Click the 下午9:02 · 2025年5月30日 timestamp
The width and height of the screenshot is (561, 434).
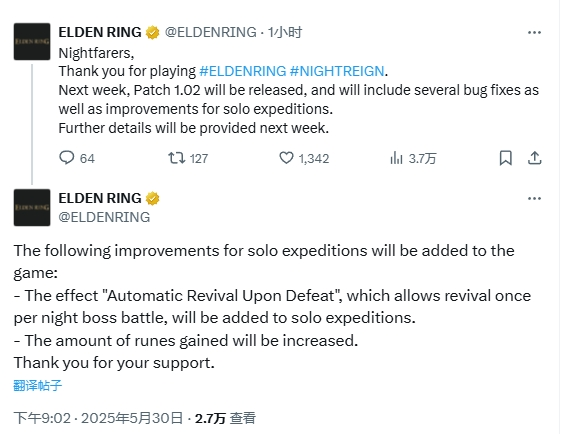[98, 418]
